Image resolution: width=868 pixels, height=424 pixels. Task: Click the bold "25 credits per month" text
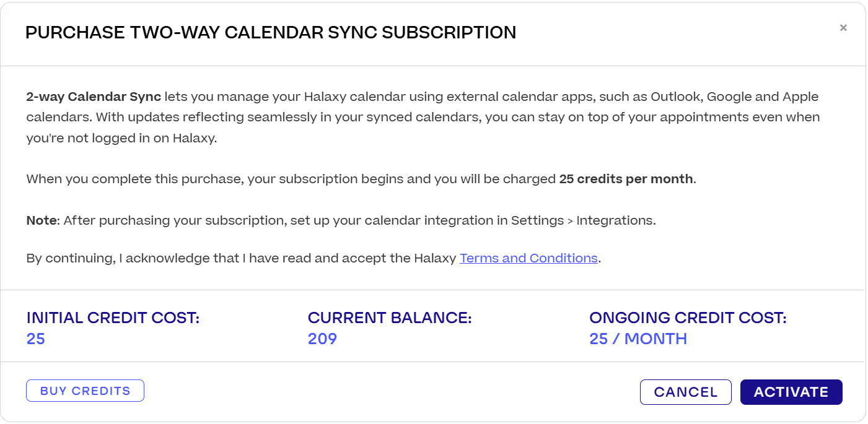(x=626, y=179)
